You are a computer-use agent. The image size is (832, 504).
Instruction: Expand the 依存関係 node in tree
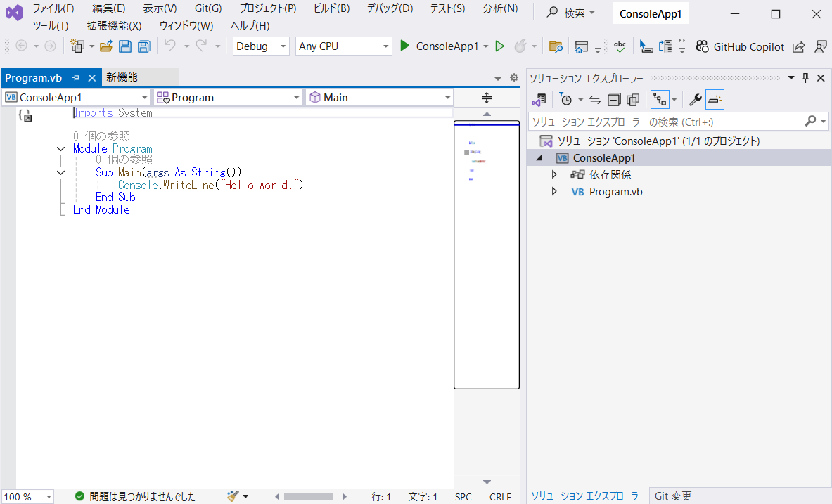(554, 174)
